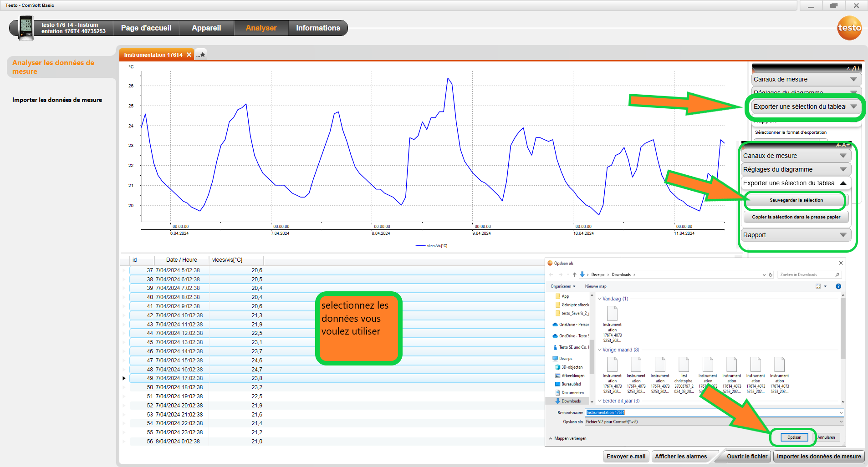Open the Organiseren dropdown menu

click(563, 286)
